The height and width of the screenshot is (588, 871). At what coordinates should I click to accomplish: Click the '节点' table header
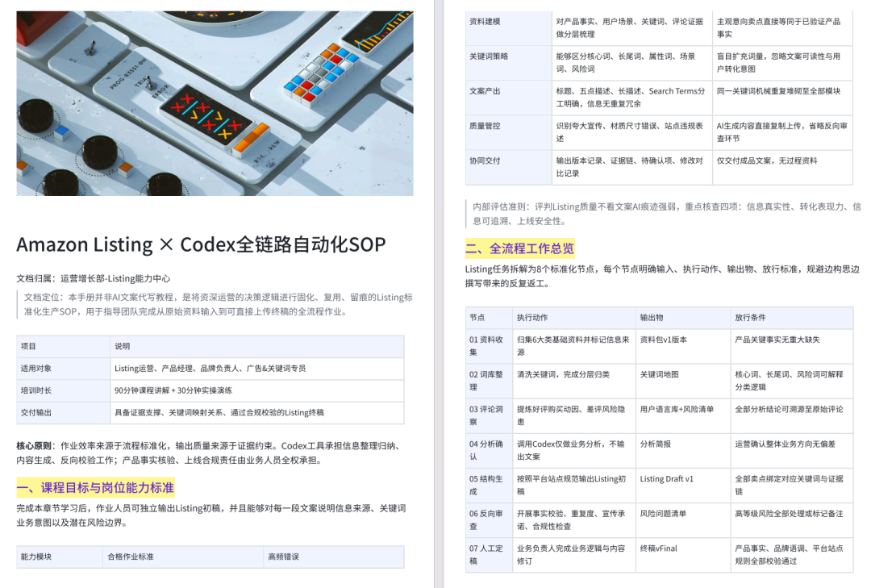tap(489, 318)
